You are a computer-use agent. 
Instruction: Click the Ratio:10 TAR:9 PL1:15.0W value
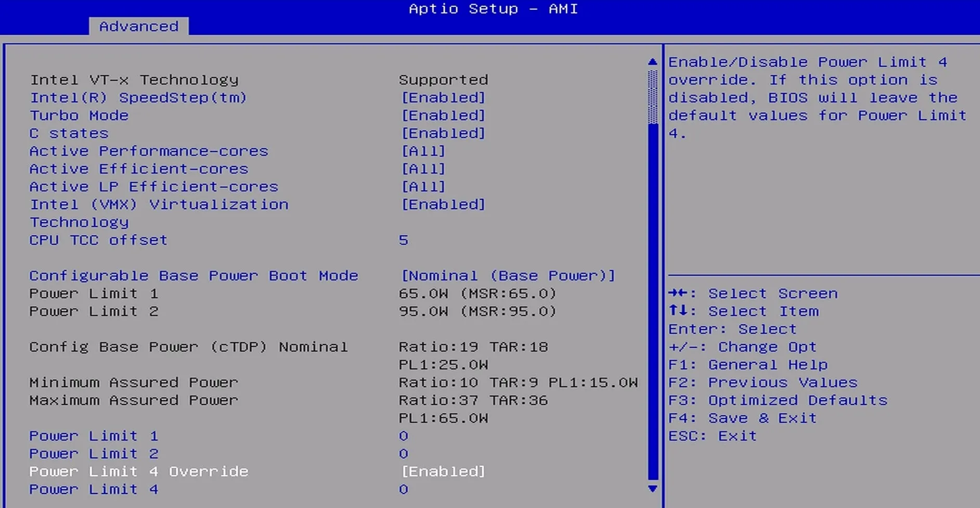518,383
